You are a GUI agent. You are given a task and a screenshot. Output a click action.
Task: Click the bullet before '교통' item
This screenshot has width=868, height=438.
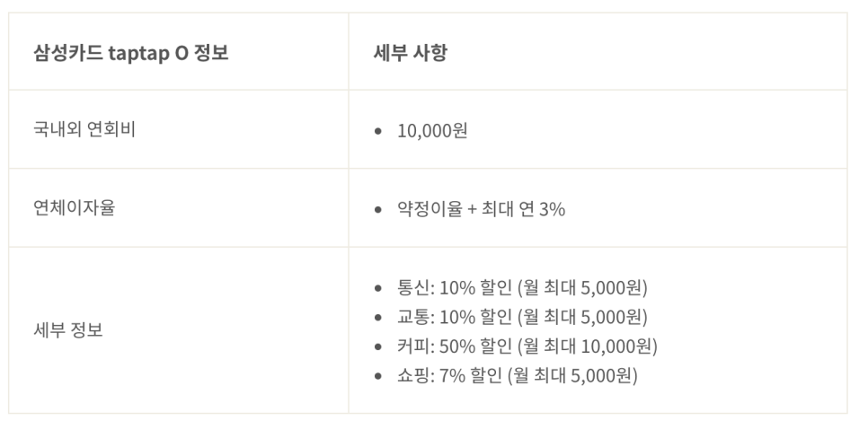(x=378, y=318)
